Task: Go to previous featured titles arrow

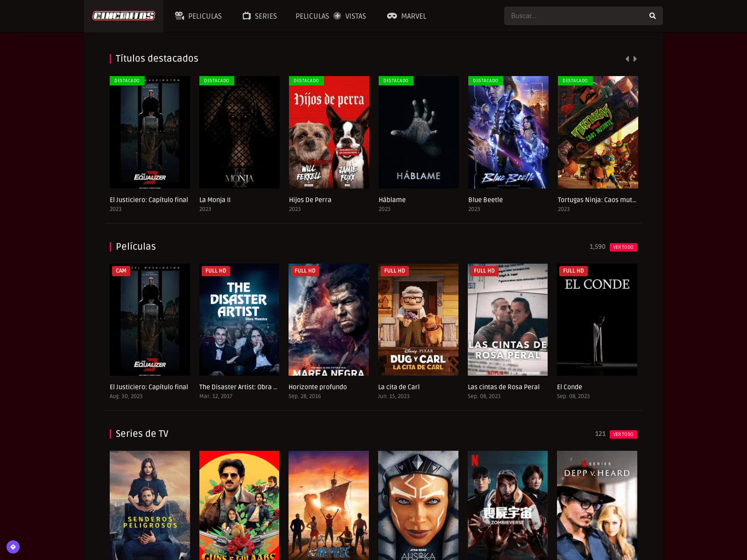Action: click(627, 59)
